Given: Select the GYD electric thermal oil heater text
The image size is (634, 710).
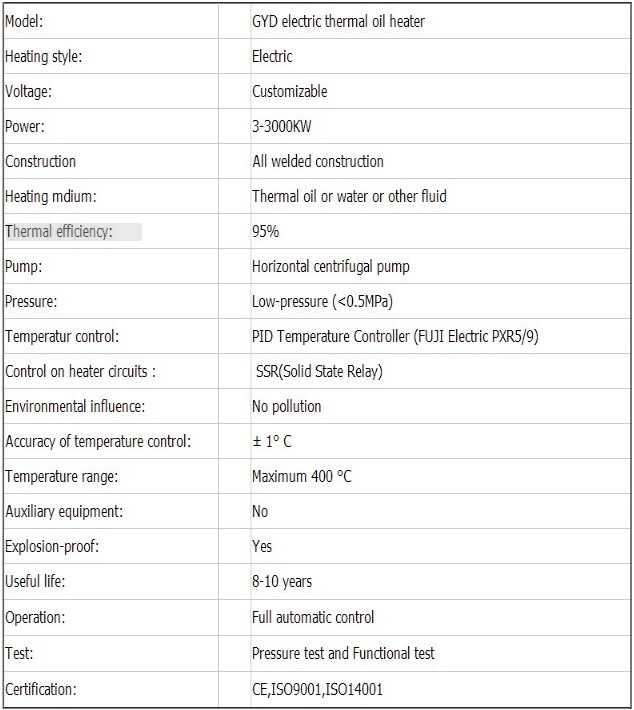Looking at the screenshot, I should coord(338,21).
